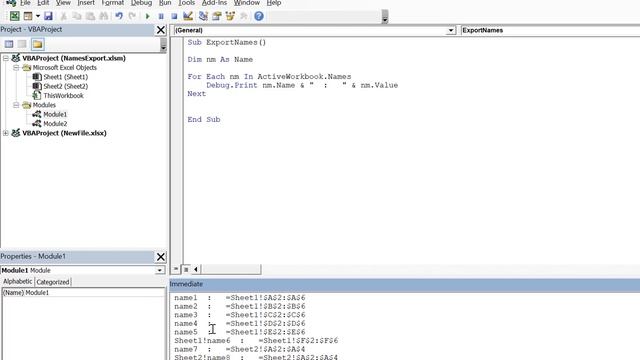Select VBAProject (NamesExport.xlsm) project name
Viewport: 640px width, 360px height.
74,58
